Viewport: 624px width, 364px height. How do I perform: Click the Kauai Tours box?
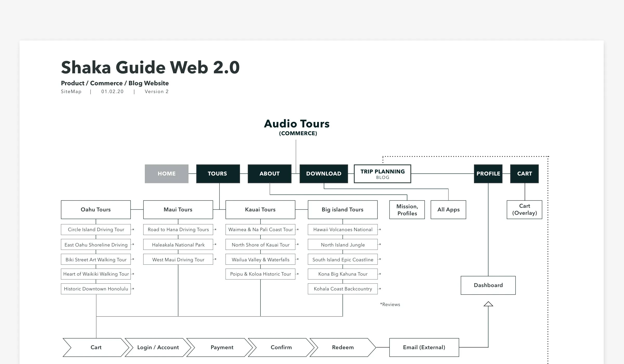coord(260,210)
